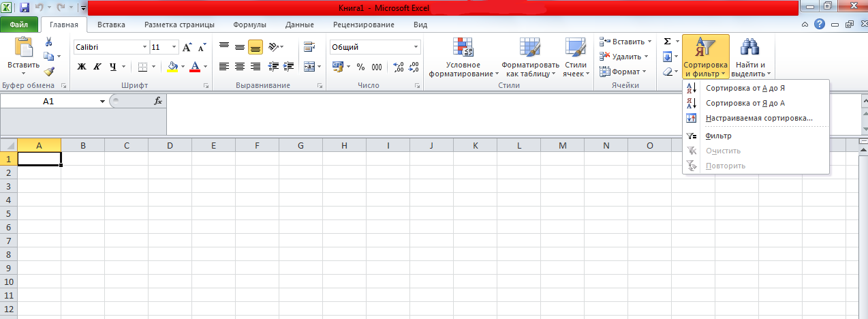Open the font size 11 dropdown
This screenshot has height=319, width=868.
click(174, 48)
